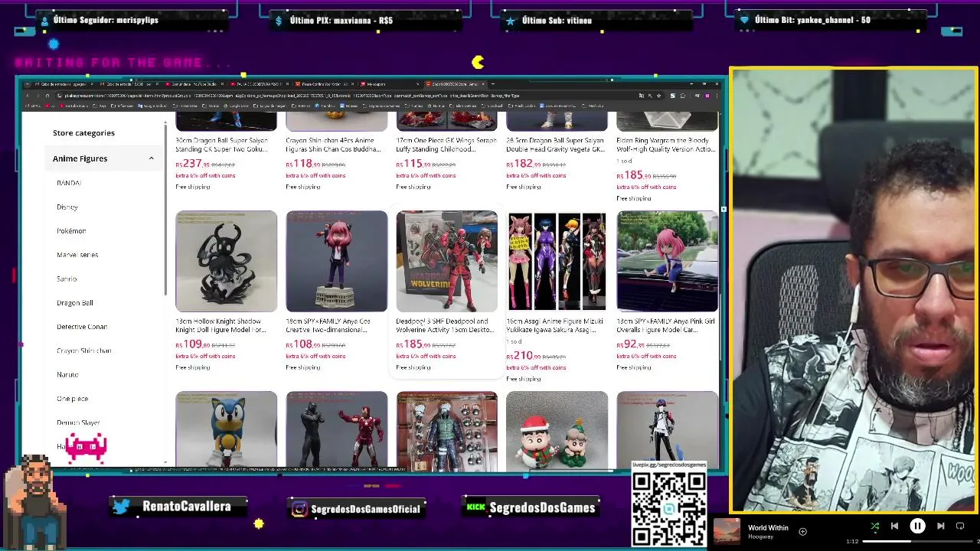Open the Naruto category
Screen dimensions: 980x551
(67, 374)
